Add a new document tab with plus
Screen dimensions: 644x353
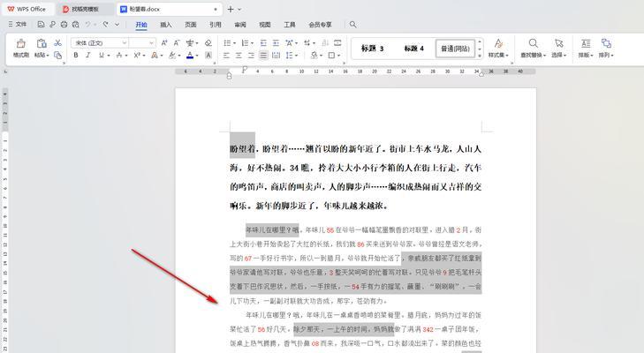coord(231,9)
